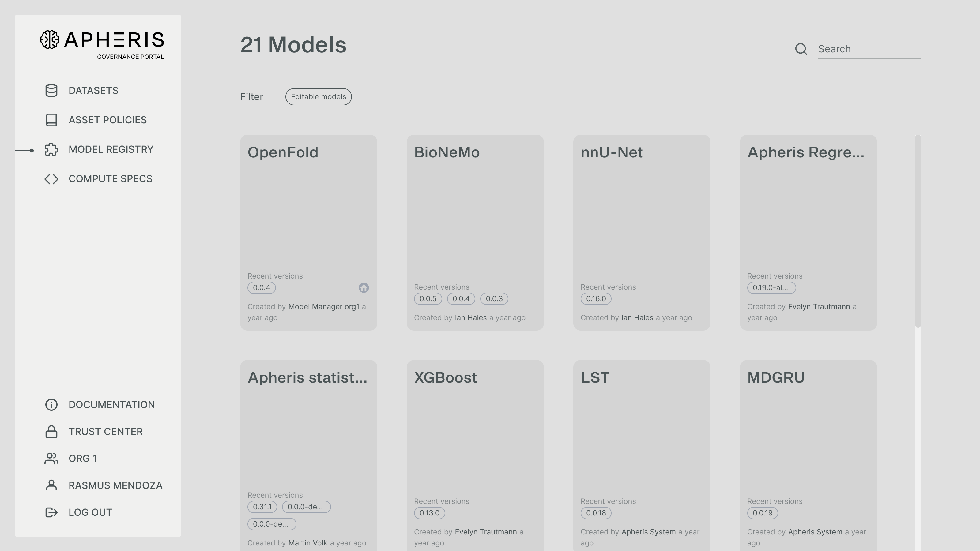
Task: Click the Datasets database icon
Action: (51, 91)
